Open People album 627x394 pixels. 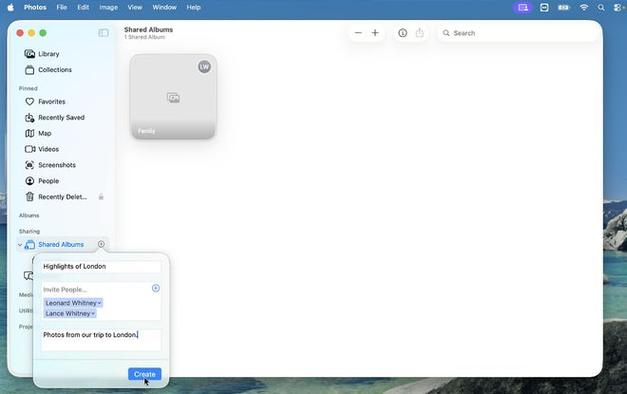coord(42,181)
